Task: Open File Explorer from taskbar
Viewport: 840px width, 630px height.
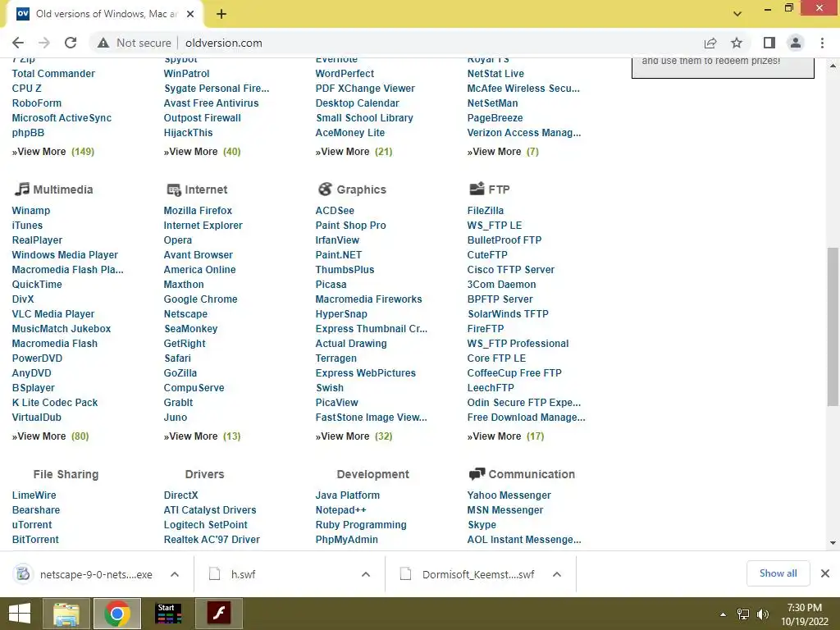Action: tap(66, 614)
